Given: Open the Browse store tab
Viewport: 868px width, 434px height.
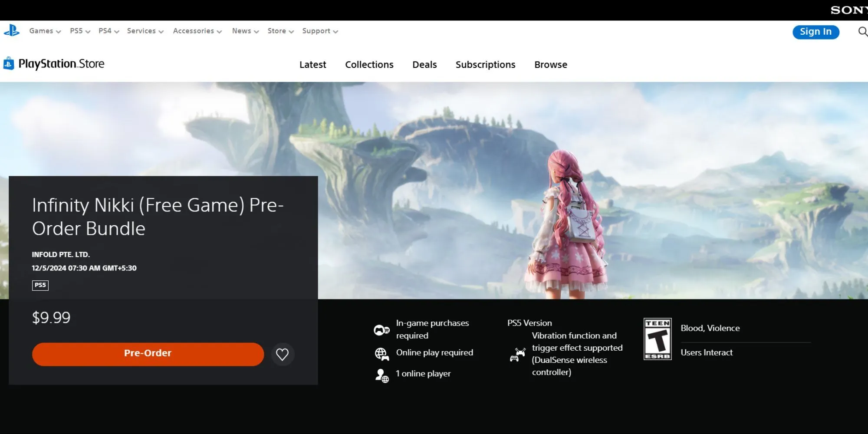Looking at the screenshot, I should 551,65.
